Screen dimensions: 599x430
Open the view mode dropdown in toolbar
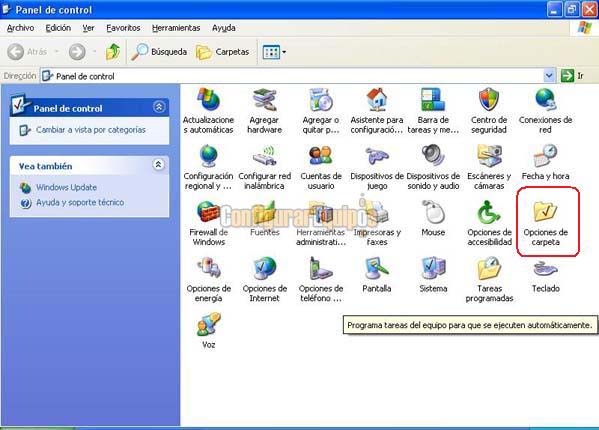274,52
